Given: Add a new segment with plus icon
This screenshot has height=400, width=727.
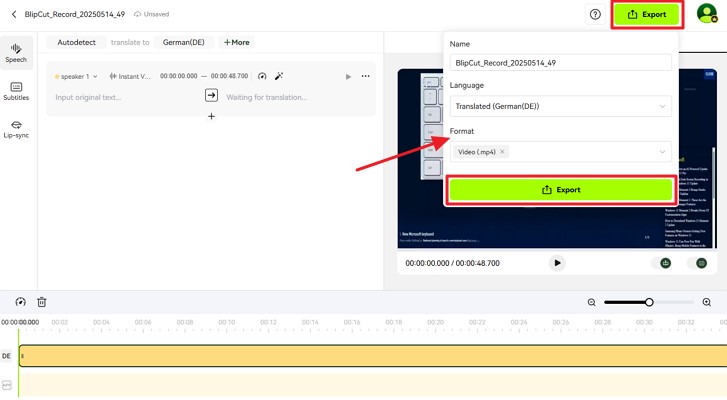Looking at the screenshot, I should (211, 116).
